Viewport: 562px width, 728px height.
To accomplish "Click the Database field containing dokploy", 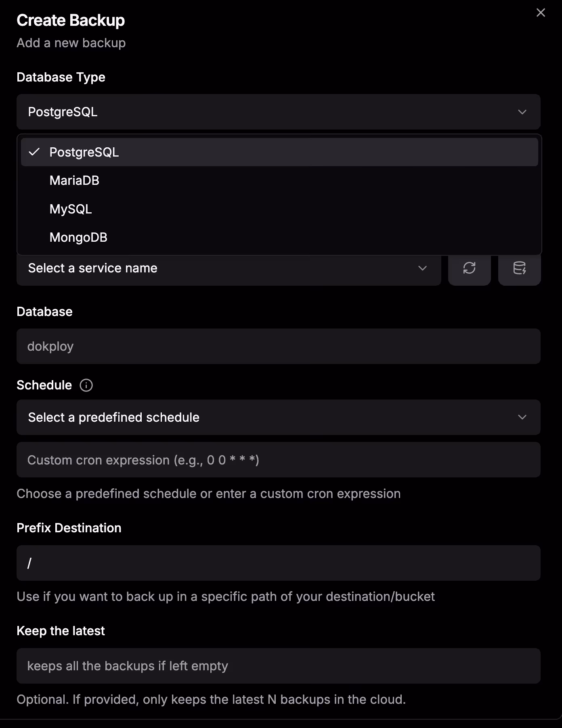I will (x=278, y=346).
